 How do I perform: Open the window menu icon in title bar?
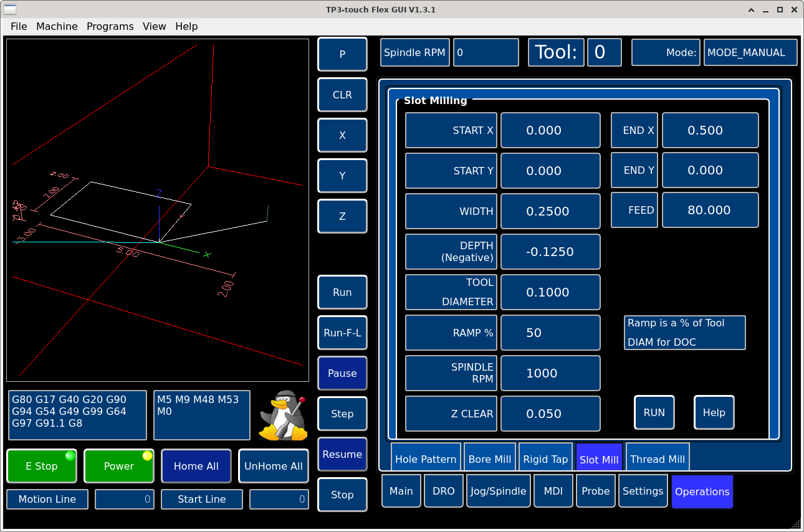pos(11,9)
